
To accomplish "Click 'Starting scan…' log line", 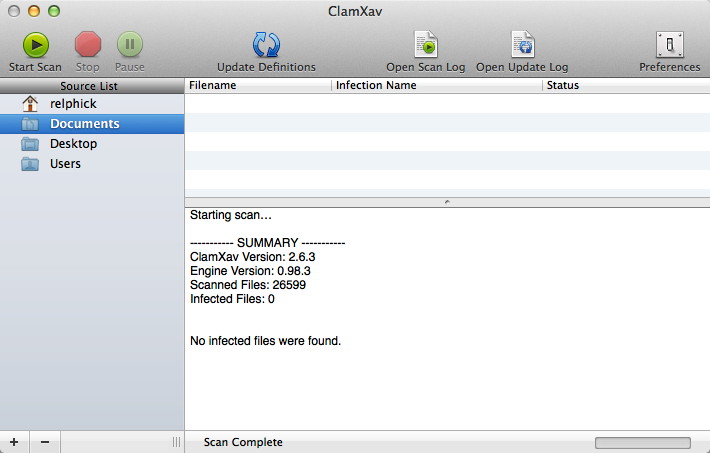I will click(231, 215).
